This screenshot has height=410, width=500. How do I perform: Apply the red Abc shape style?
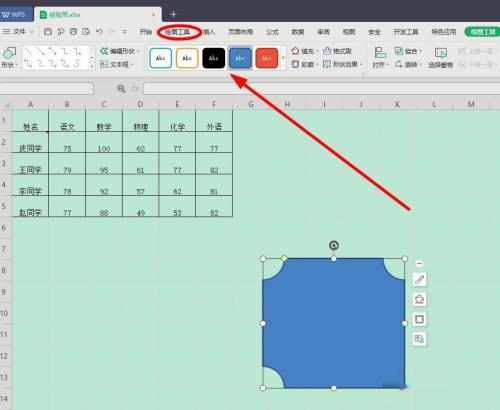267,58
